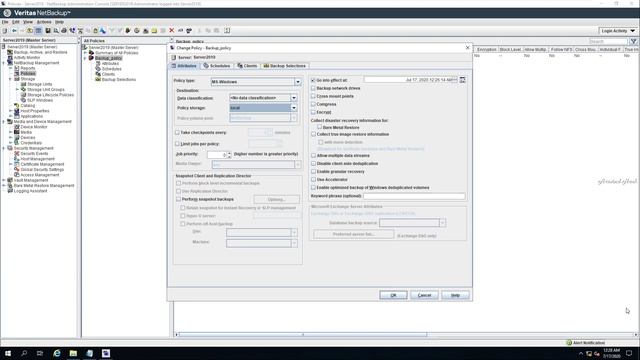Open File Explorer from the taskbar
Image resolution: width=640 pixels, height=360 pixels.
pos(73,353)
